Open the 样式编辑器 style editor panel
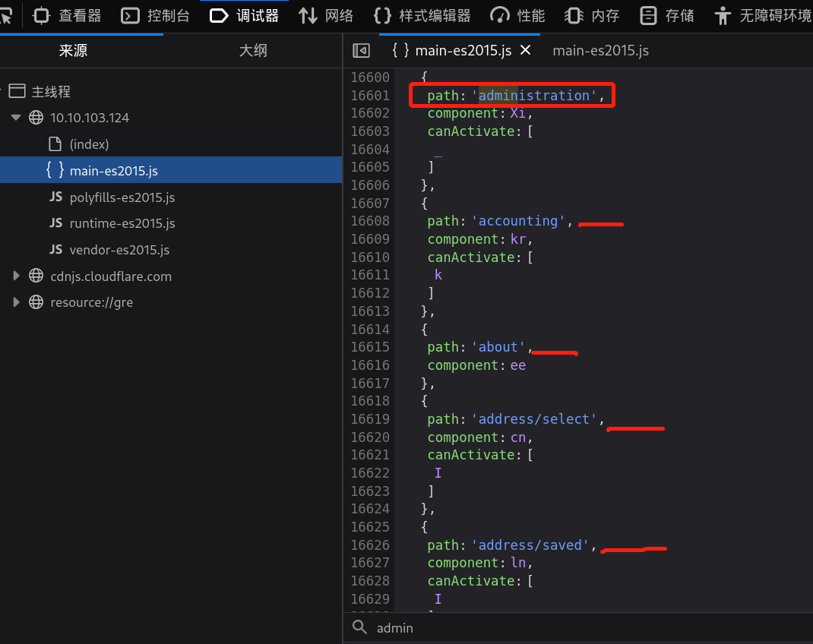Image resolution: width=813 pixels, height=644 pixels. coord(422,15)
